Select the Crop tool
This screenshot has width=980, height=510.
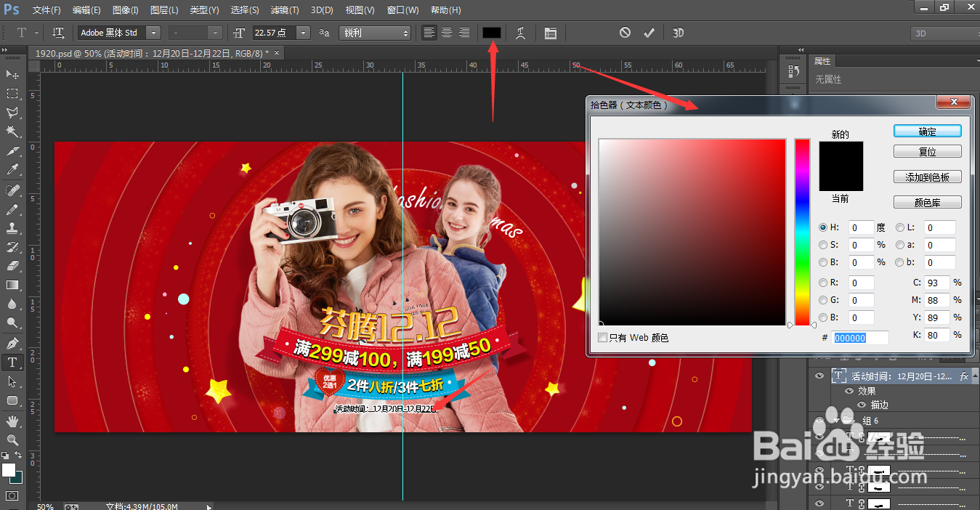pos(12,151)
